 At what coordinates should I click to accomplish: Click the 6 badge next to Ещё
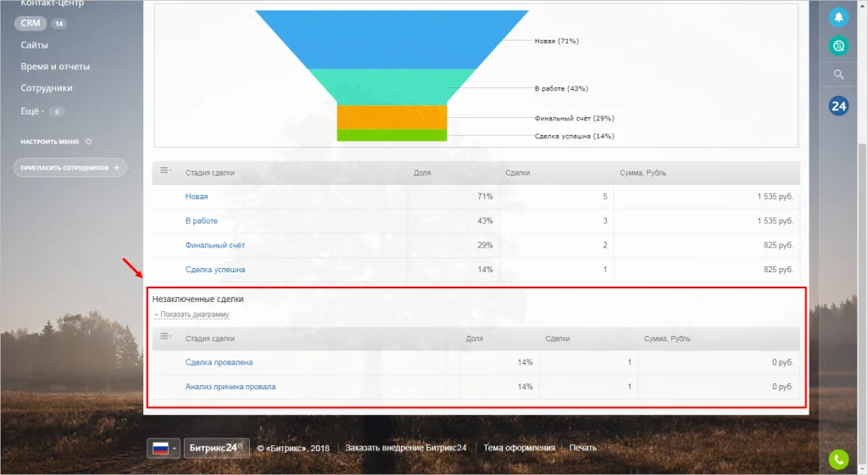click(57, 112)
